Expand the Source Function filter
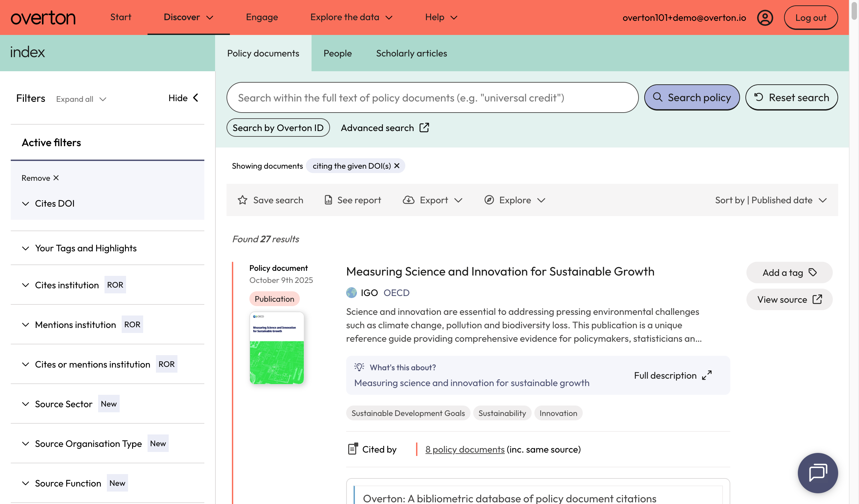This screenshot has width=859, height=504. click(62, 483)
